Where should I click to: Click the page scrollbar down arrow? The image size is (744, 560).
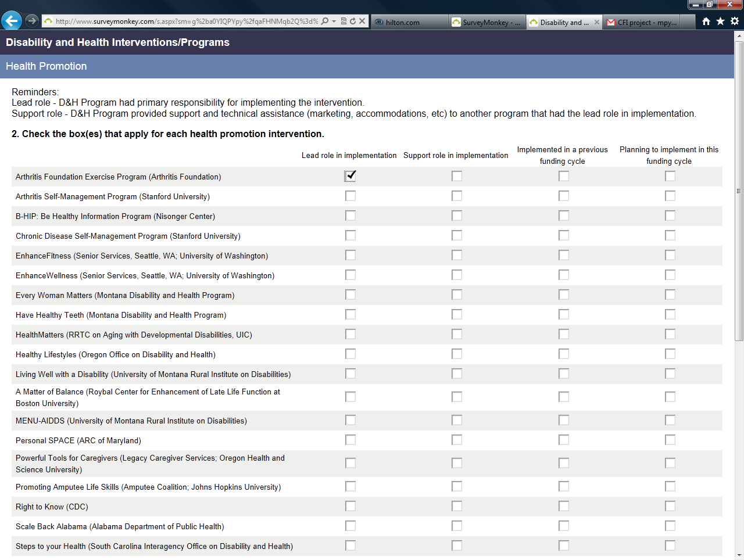[739, 555]
